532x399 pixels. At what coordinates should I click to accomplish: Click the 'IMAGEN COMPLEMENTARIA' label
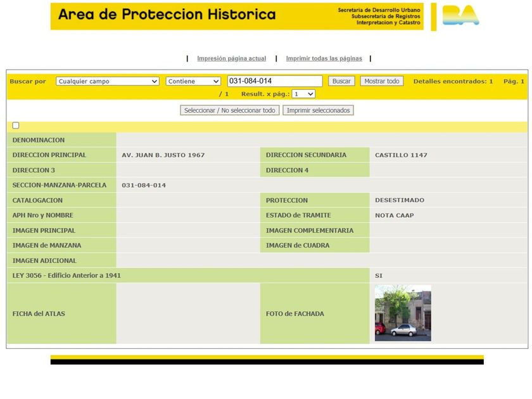pos(310,231)
